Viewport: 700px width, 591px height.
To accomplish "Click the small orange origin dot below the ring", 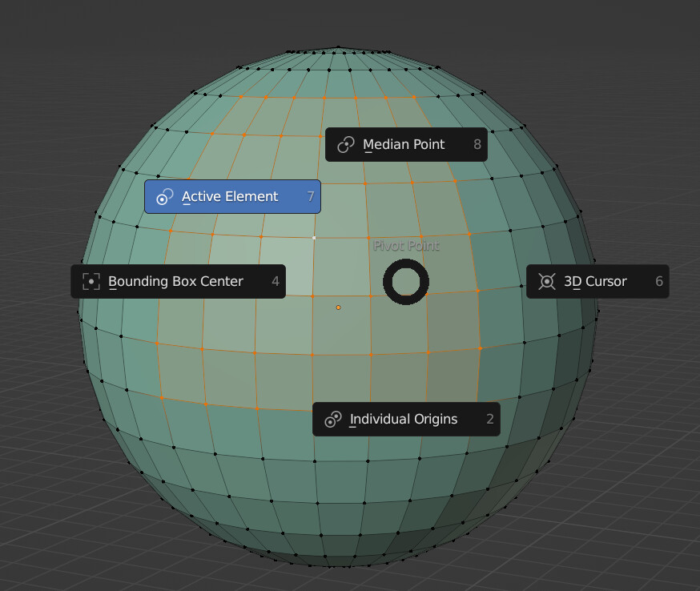I will click(338, 307).
